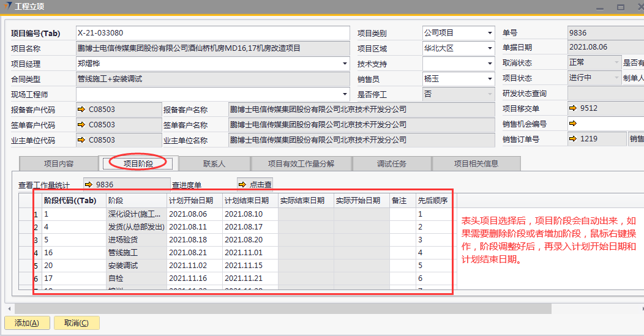Switch to the 项目内容 tab
The image size is (644, 336).
pyautogui.click(x=59, y=164)
